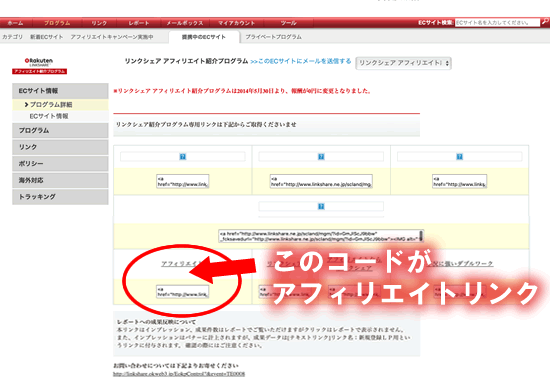Open the メールボックス menu
The image size is (550, 379).
pos(185,23)
